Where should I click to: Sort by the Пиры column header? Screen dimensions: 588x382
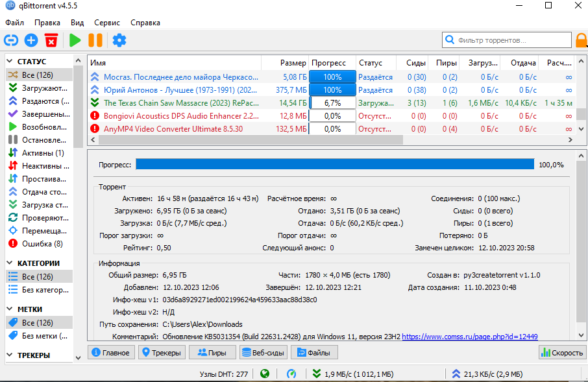point(444,63)
